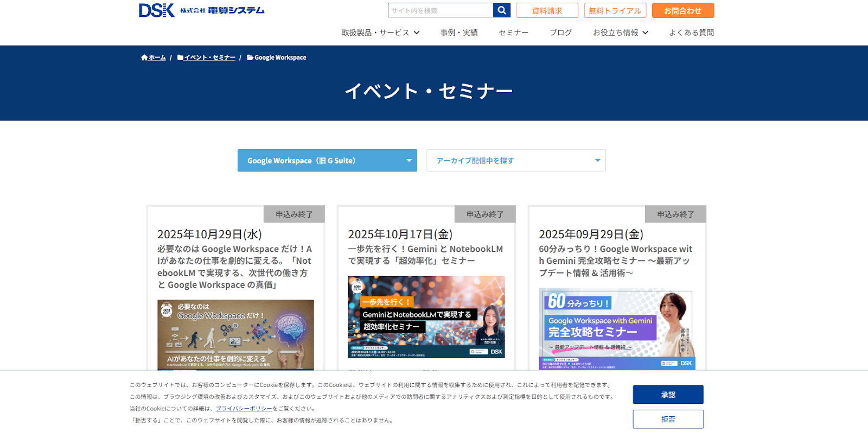Viewport: 868px width, 438px height.
Task: Click the search magnifier button
Action: 502,10
